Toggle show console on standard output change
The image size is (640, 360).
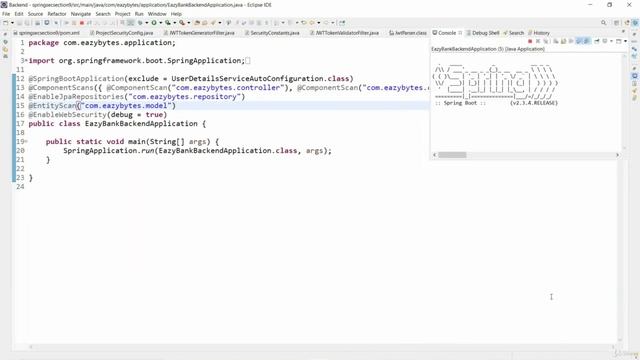pyautogui.click(x=579, y=41)
